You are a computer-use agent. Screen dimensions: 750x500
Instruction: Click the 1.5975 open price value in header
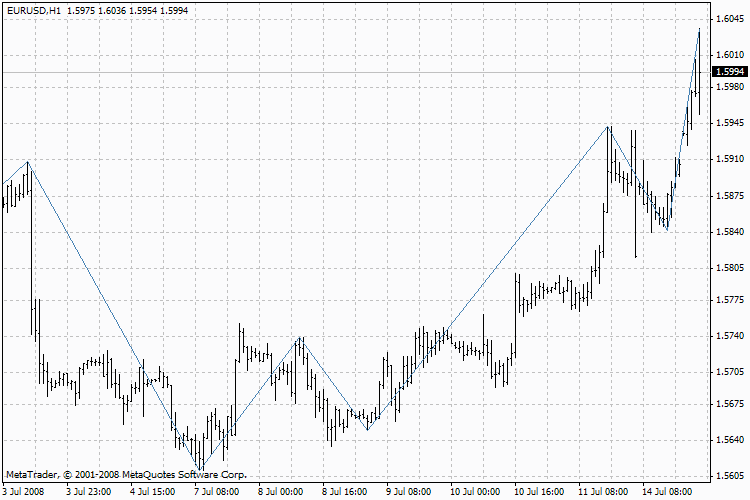pos(81,11)
